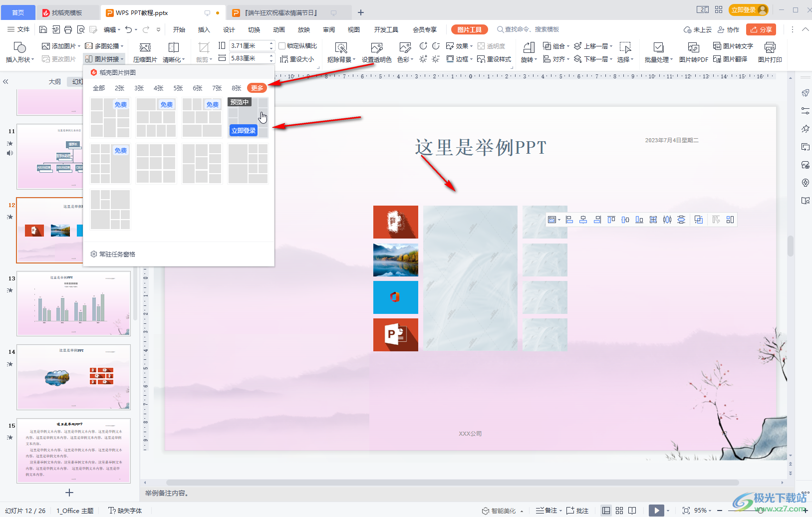Click the Reset Size (重设大小) button
Image resolution: width=812 pixels, height=517 pixels.
[297, 59]
